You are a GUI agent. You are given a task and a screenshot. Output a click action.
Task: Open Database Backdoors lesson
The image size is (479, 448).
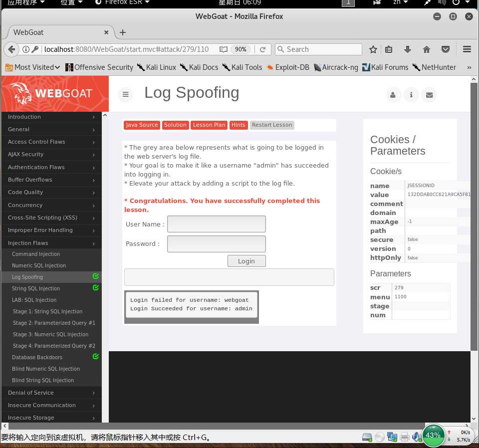pos(51,357)
